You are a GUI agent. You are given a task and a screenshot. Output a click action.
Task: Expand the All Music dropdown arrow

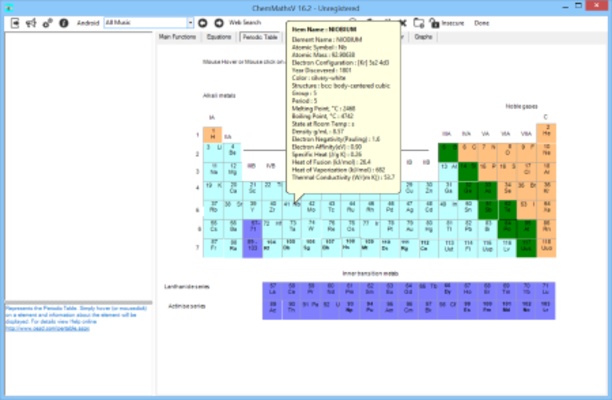[x=190, y=23]
